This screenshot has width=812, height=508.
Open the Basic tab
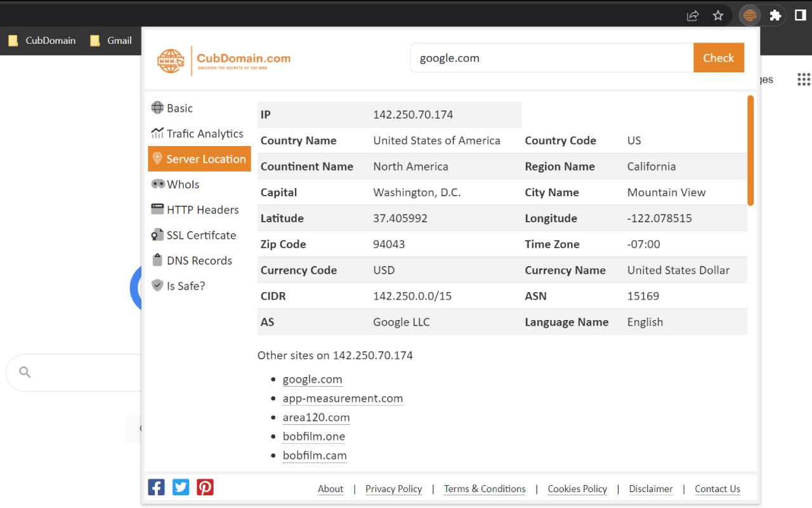tap(180, 109)
